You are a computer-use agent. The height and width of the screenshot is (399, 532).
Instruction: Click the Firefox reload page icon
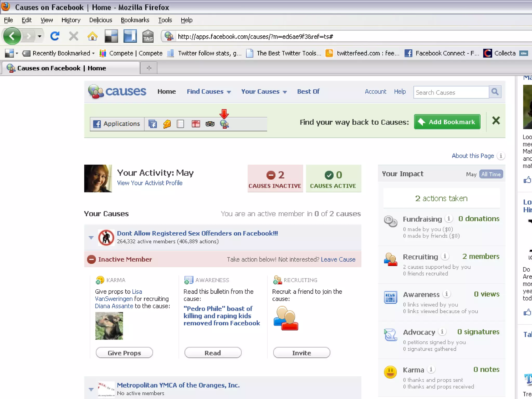point(55,36)
